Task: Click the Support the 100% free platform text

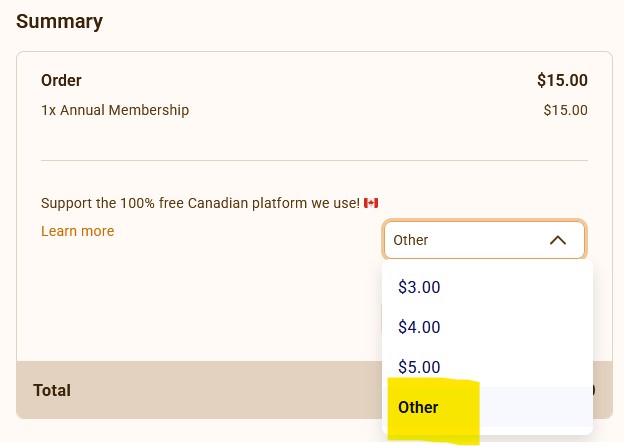Action: coord(200,203)
